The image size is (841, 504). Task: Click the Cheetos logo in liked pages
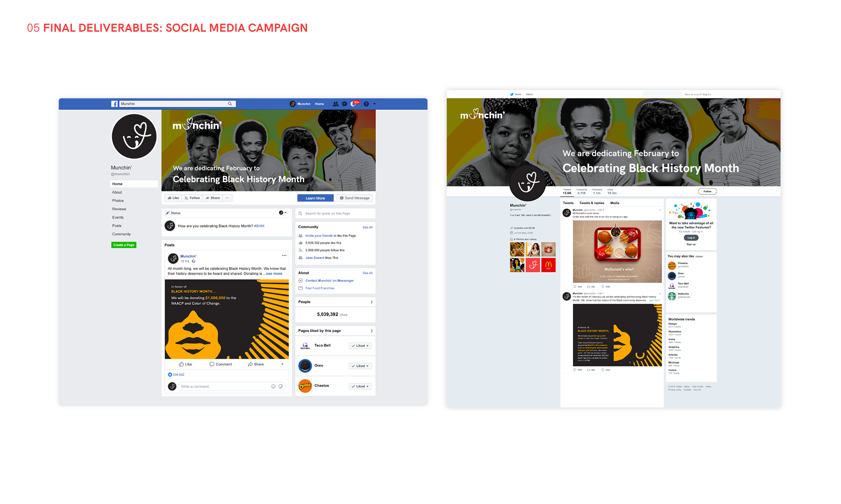coord(305,386)
